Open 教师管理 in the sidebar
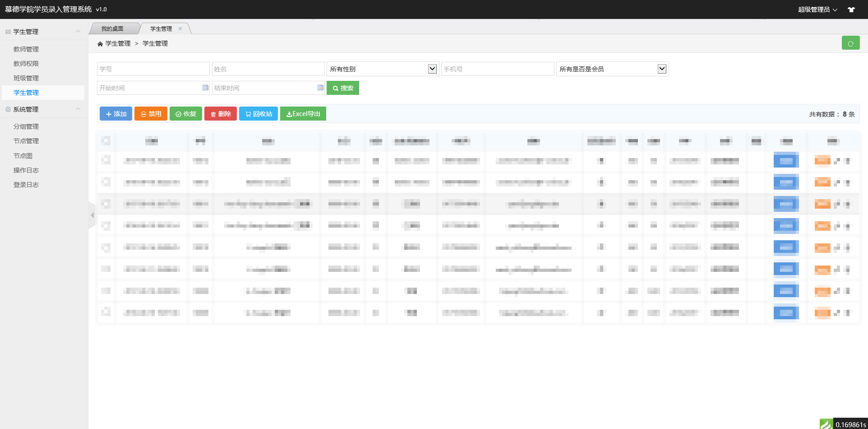 [x=26, y=49]
